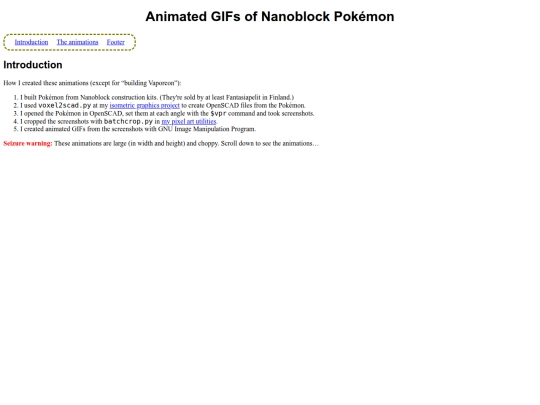540x405 pixels.
Task: Click list item 'I opened the Pokémon in OpenSCAD'
Action: (167, 113)
